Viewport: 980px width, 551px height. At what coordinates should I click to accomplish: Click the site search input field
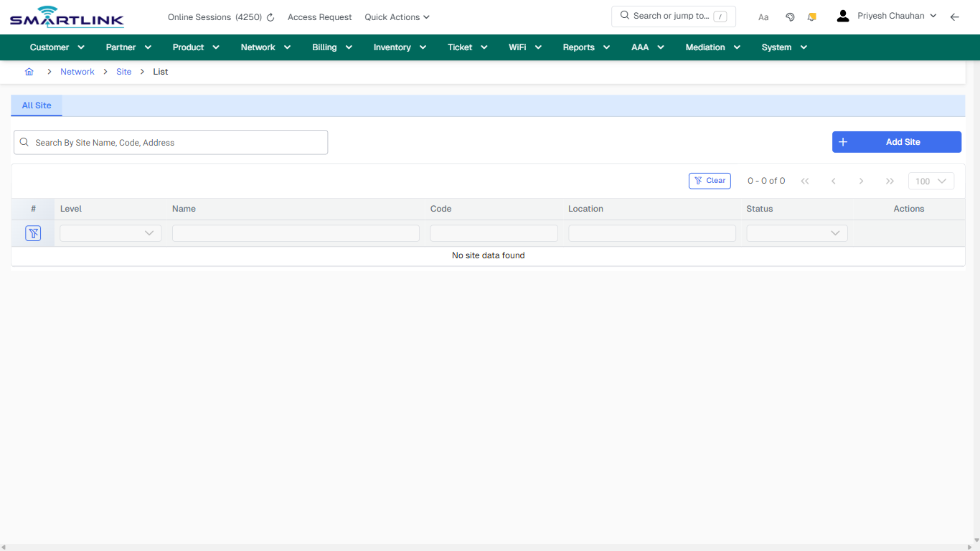point(170,142)
